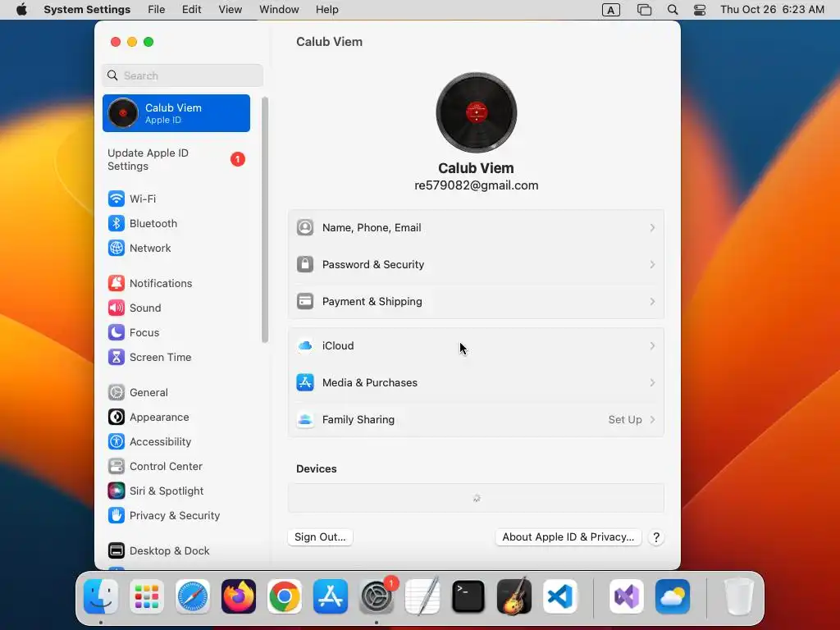Viewport: 840px width, 630px height.
Task: Open Media & Purchases row
Action: 476,383
